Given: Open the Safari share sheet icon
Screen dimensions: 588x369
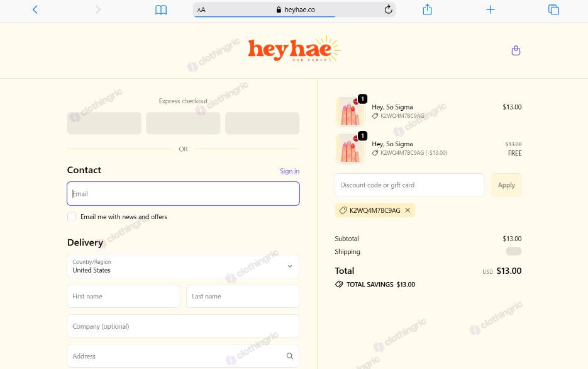Looking at the screenshot, I should click(427, 9).
